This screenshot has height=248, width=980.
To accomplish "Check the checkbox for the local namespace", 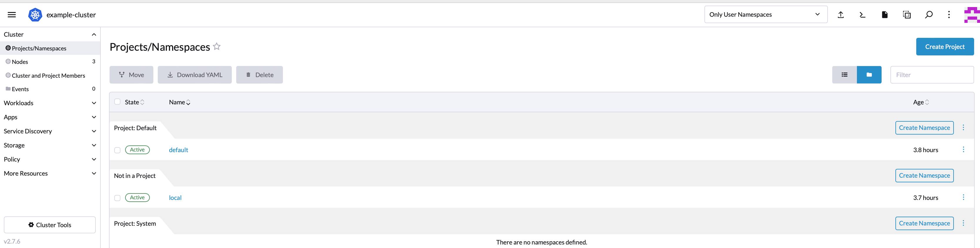I will [117, 198].
